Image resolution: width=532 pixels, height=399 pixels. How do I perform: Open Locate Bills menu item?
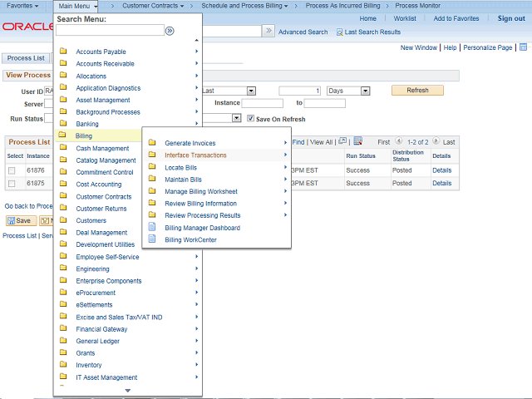(180, 167)
